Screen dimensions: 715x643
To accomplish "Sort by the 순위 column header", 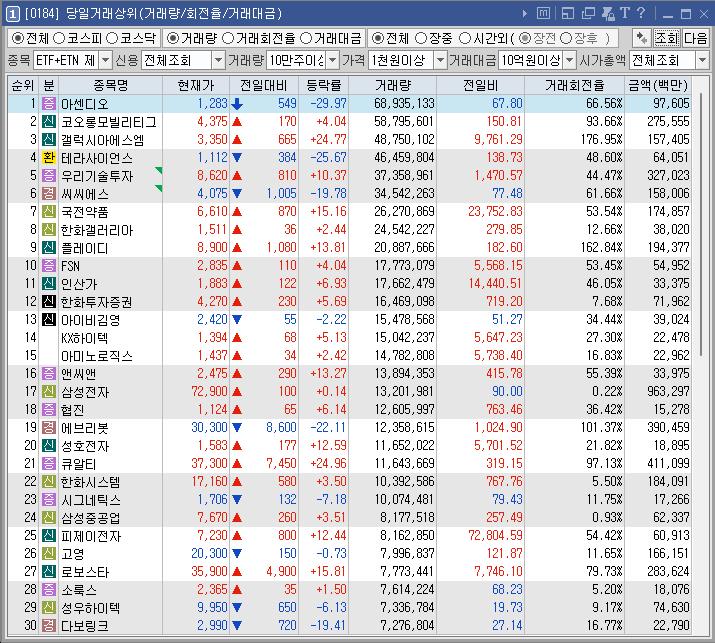I will (x=23, y=85).
